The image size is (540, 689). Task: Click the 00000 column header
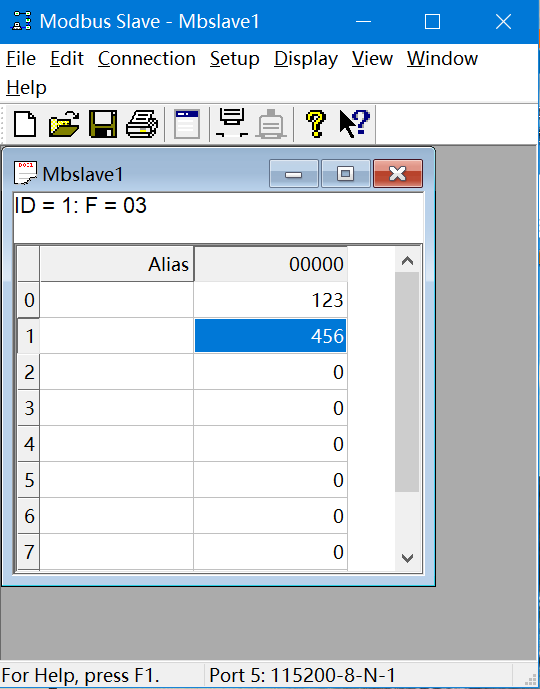271,264
